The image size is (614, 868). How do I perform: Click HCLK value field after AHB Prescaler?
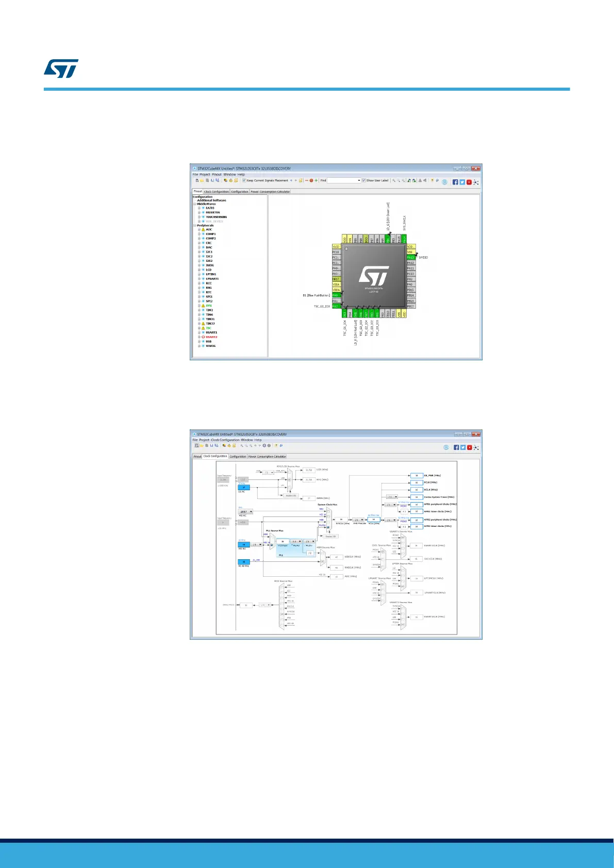click(x=374, y=520)
